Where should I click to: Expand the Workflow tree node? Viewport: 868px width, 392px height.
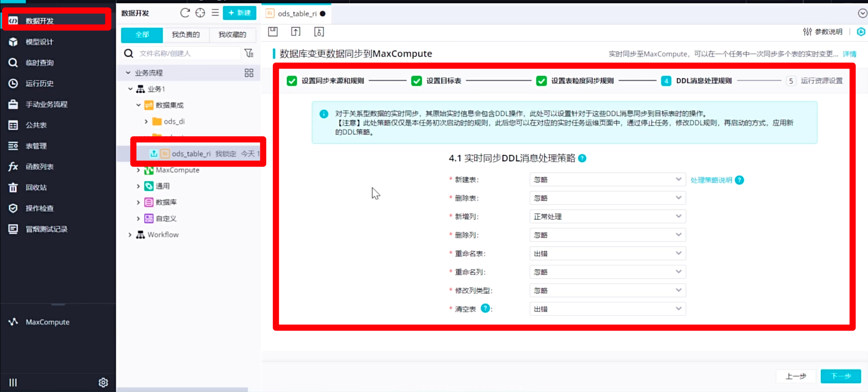tap(130, 235)
